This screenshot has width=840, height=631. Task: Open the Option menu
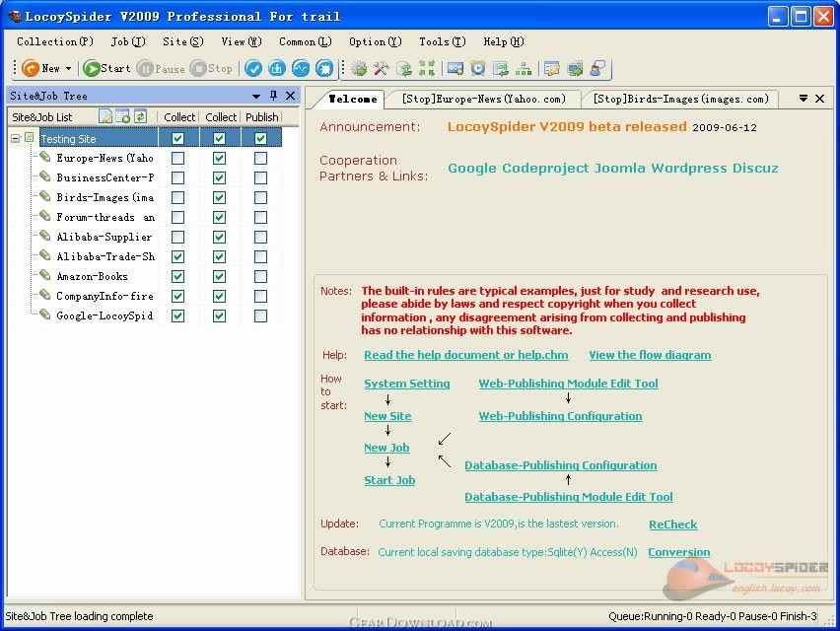pyautogui.click(x=375, y=41)
